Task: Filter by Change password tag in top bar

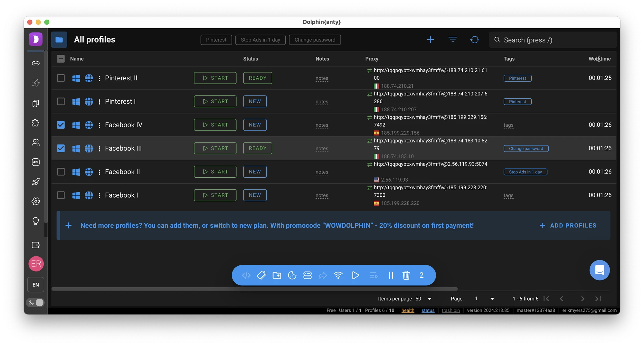Action: (x=315, y=40)
